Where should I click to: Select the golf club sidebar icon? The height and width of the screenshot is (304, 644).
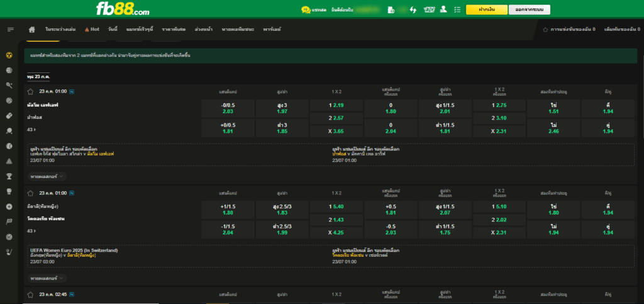coord(9,252)
